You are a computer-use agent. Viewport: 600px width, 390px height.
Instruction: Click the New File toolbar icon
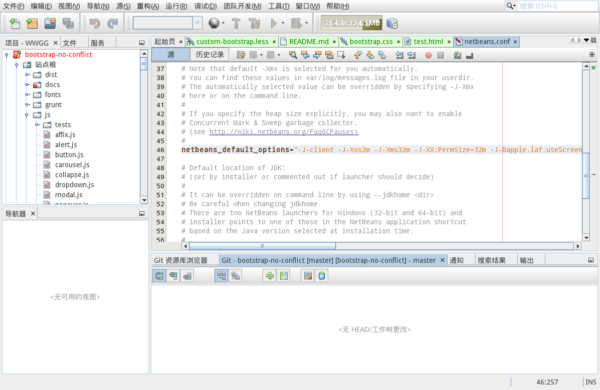pyautogui.click(x=15, y=24)
